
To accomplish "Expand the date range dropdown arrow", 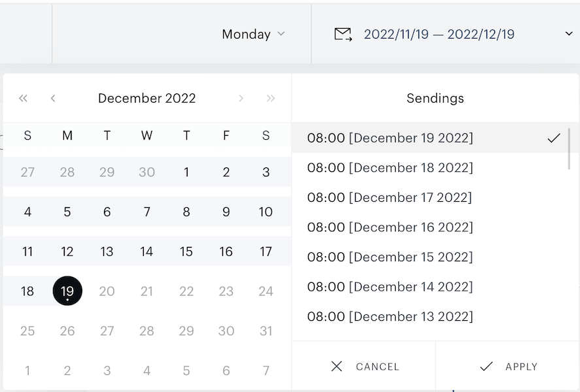I will [x=569, y=33].
